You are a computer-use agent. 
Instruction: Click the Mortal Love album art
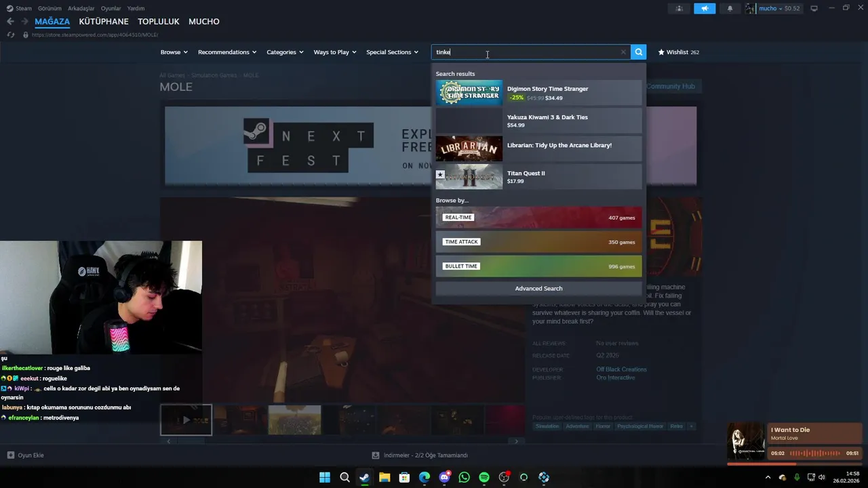point(746,442)
